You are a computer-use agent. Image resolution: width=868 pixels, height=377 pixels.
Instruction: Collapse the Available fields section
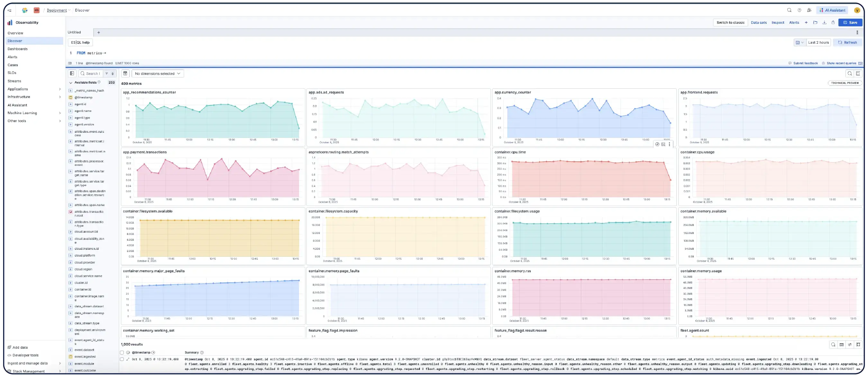point(71,82)
